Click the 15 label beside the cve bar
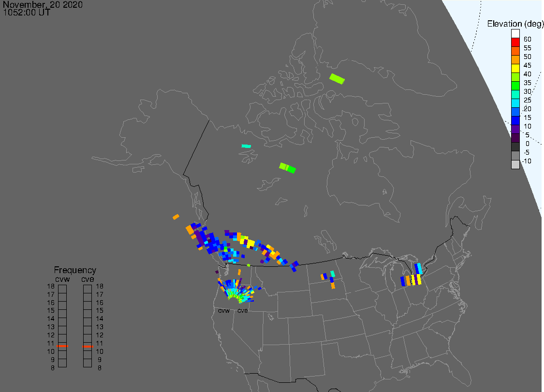Viewport: 544px width, 392px height. [100, 310]
